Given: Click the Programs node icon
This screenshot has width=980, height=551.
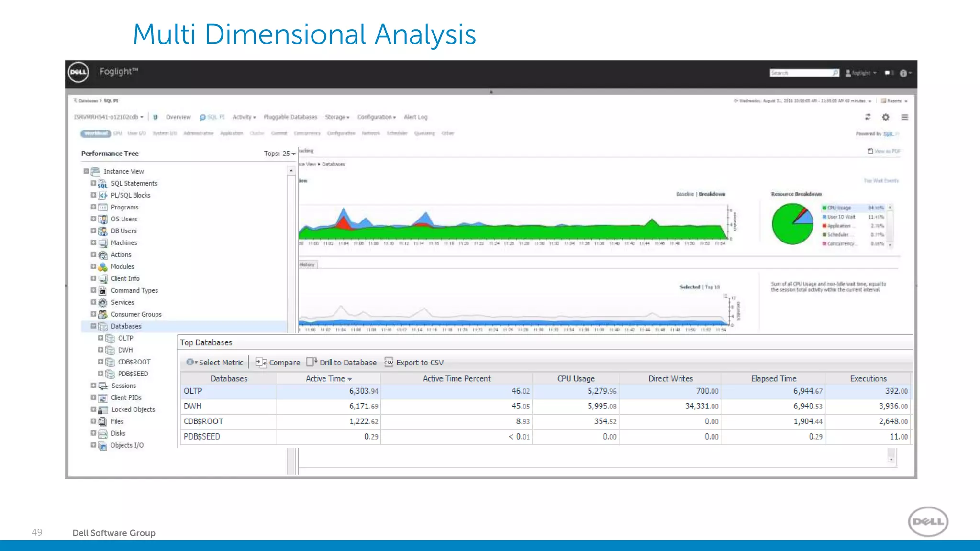Looking at the screenshot, I should 102,207.
